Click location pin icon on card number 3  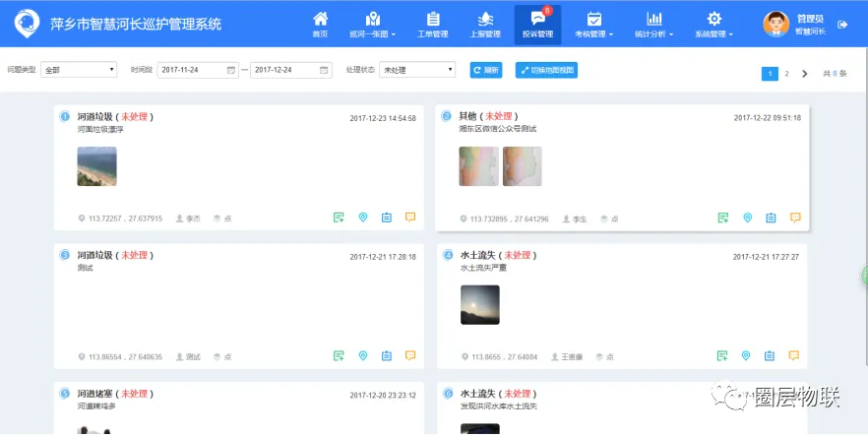[x=363, y=355]
